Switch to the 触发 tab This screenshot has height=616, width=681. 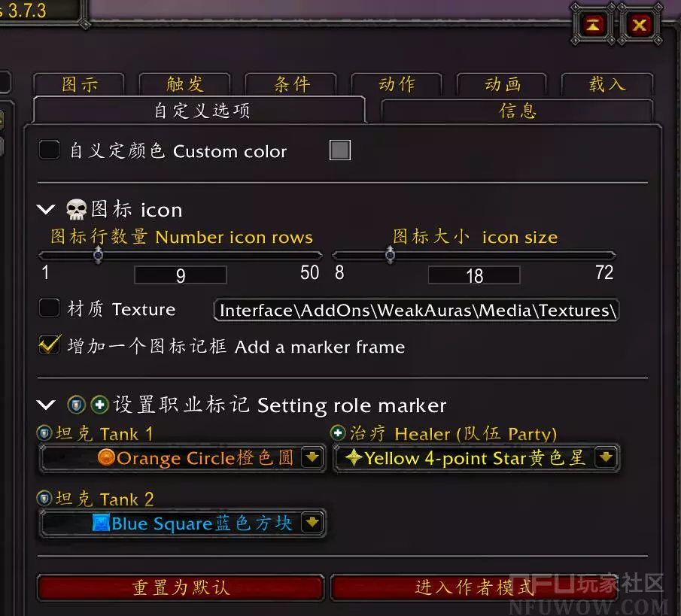pos(184,84)
